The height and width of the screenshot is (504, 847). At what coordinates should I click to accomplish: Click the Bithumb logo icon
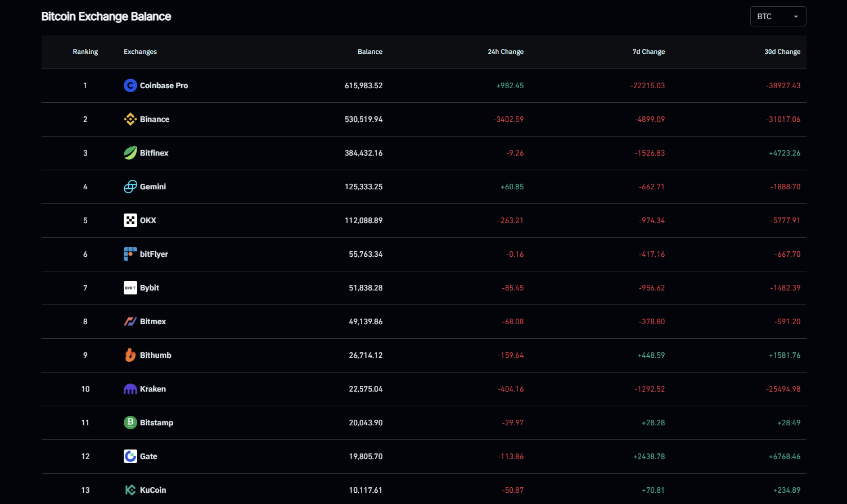coord(130,355)
